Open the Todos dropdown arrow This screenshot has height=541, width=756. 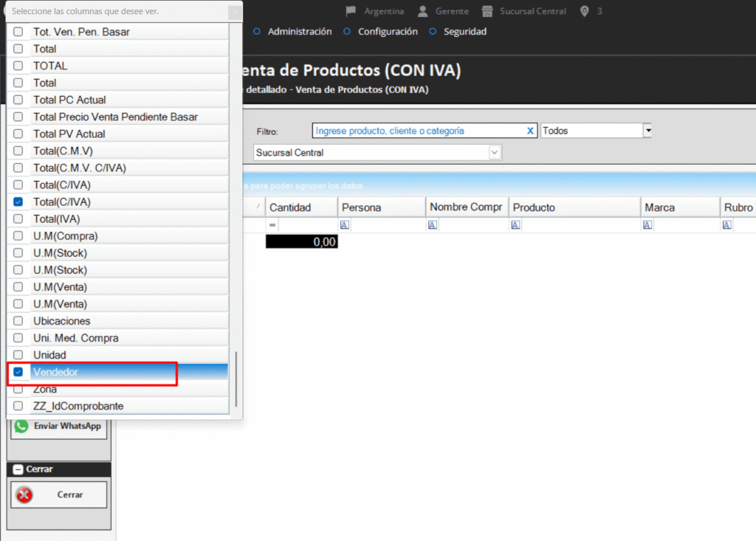pos(647,131)
